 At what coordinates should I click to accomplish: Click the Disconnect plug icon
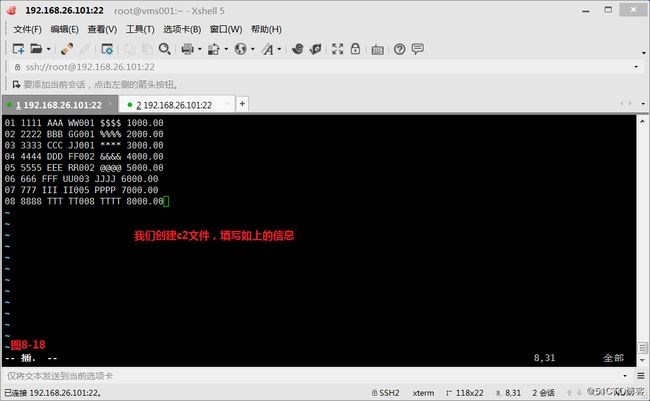tap(67, 49)
